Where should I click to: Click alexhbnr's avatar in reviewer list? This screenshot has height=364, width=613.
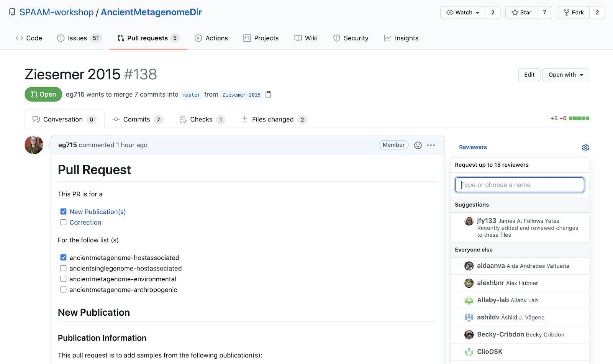point(469,283)
